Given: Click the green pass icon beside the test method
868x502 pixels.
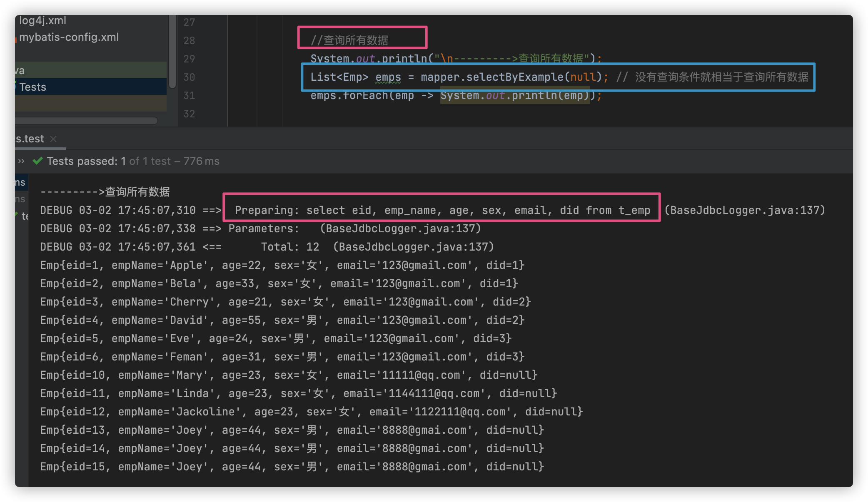Looking at the screenshot, I should click(17, 215).
